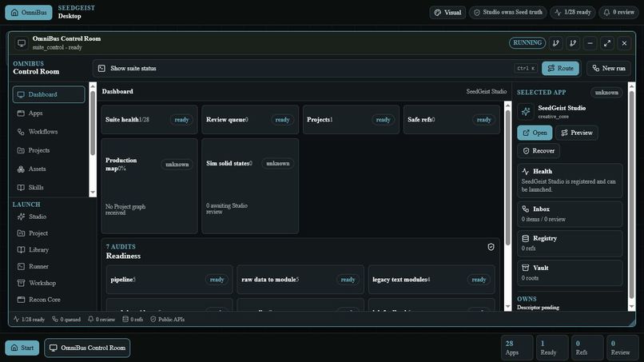Open the Production map card
The width and height of the screenshot is (644, 362).
[x=149, y=186]
